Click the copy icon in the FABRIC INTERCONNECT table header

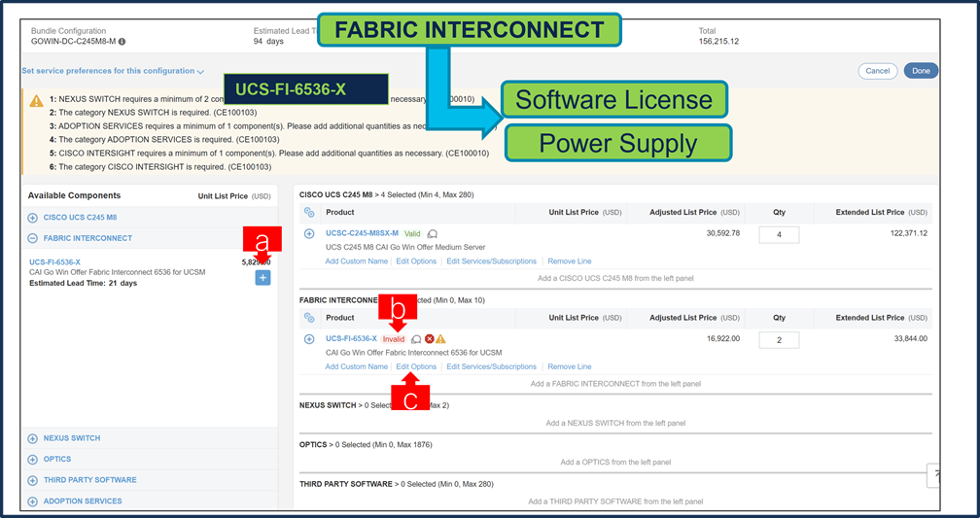(309, 318)
